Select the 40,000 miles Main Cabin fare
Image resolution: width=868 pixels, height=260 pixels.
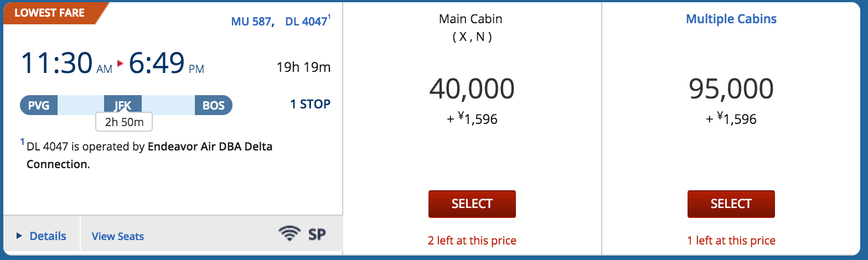[472, 204]
